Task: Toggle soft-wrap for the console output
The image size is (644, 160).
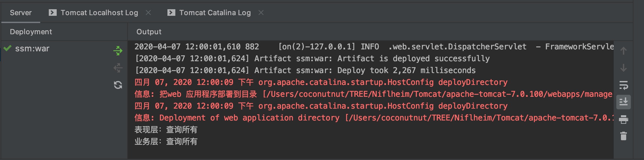Action: click(x=623, y=85)
